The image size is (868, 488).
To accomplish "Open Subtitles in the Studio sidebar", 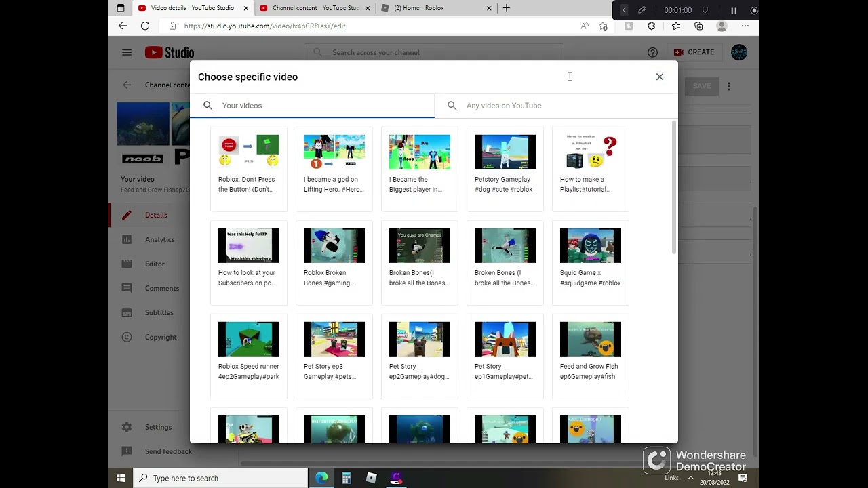I will 159,312.
